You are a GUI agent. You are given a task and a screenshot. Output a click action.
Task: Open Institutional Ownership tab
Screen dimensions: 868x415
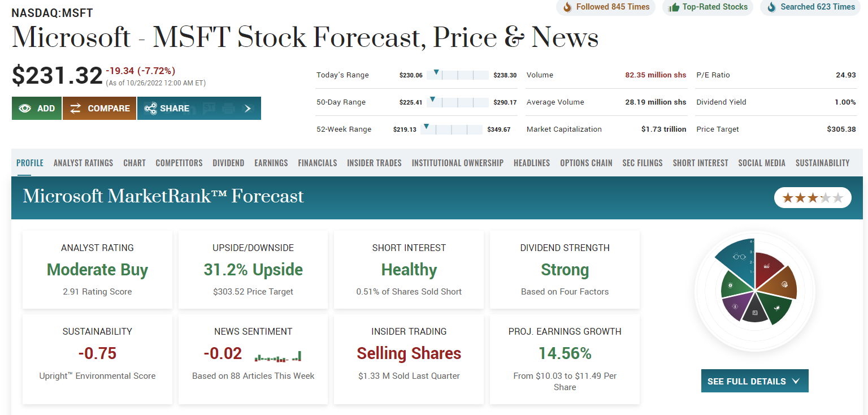point(458,163)
